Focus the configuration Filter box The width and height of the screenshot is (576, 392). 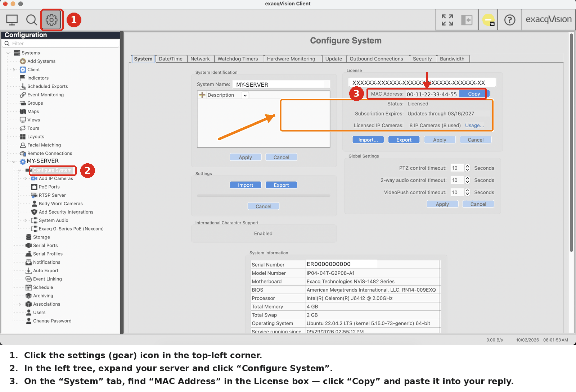pyautogui.click(x=61, y=44)
